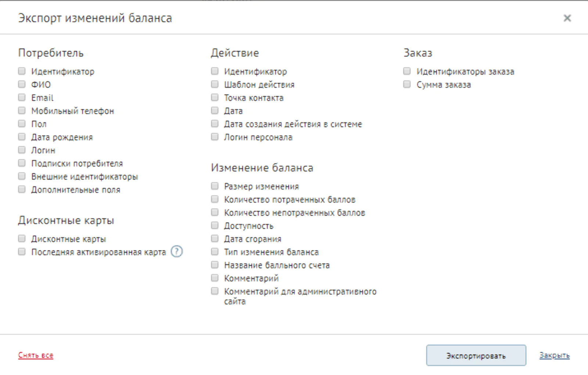Viewport: 588px width, 375px height.
Task: Enable the Шаблон действия checkbox
Action: click(x=215, y=84)
